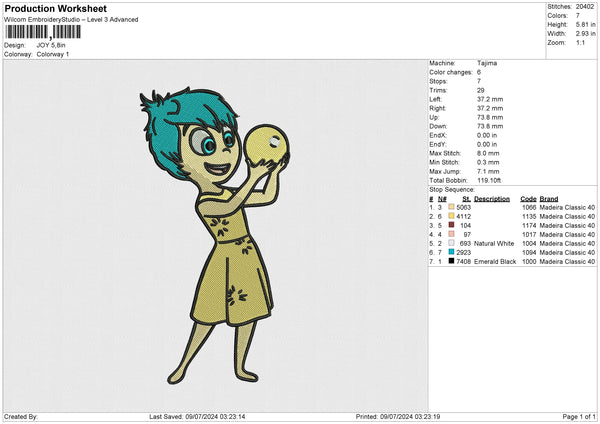Click the machine value 'Tajima'
The height and width of the screenshot is (424, 600).
tap(487, 63)
